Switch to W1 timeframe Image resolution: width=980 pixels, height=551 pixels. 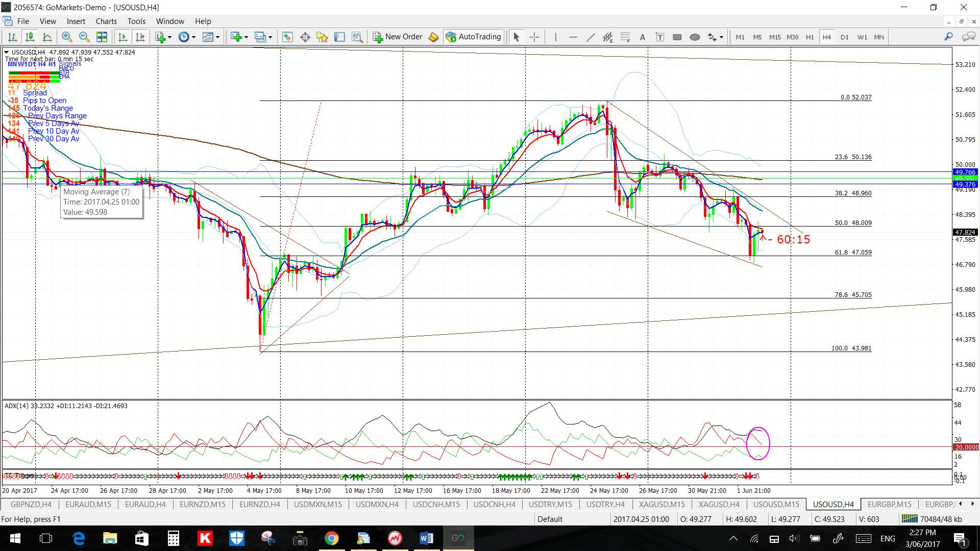coord(862,37)
